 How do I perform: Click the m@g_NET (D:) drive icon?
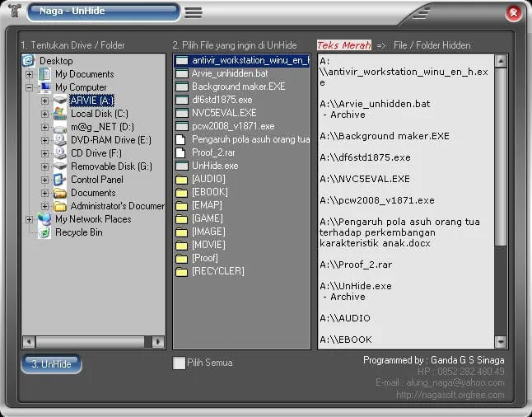tap(60, 127)
